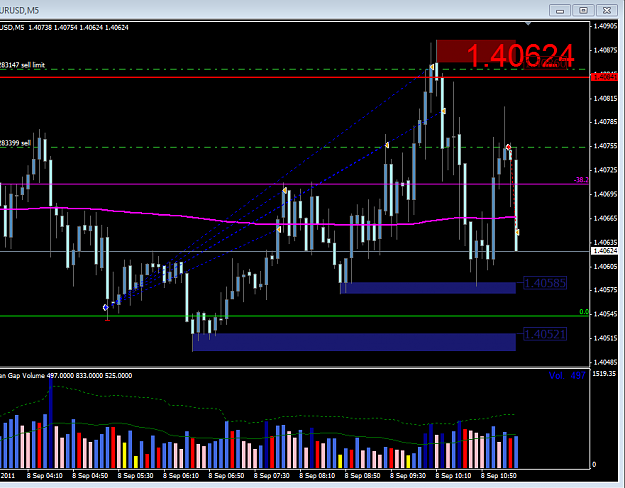This screenshot has width=625, height=488.
Task: Click the '8 Sep 04:10' time axis label
Action: point(45,476)
